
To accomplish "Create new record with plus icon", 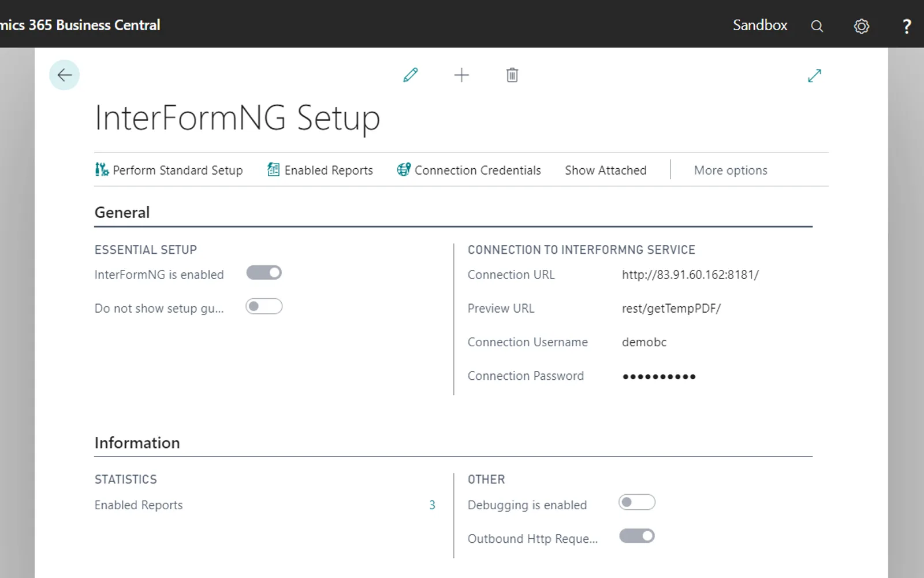I will point(461,75).
